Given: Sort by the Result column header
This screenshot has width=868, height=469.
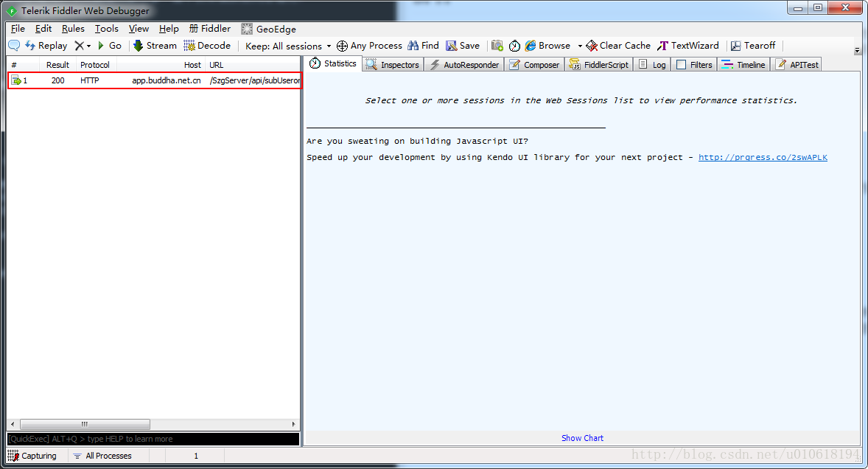Looking at the screenshot, I should (57, 65).
